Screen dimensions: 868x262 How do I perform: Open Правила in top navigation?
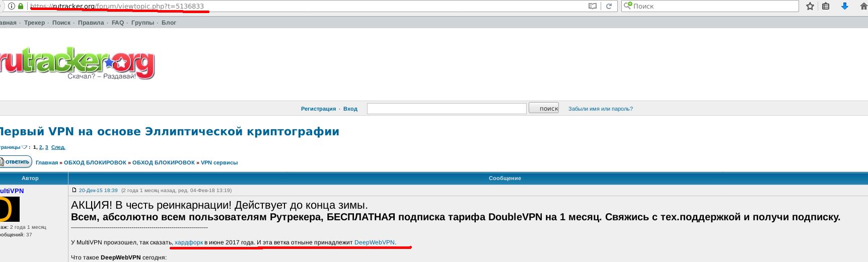click(91, 23)
